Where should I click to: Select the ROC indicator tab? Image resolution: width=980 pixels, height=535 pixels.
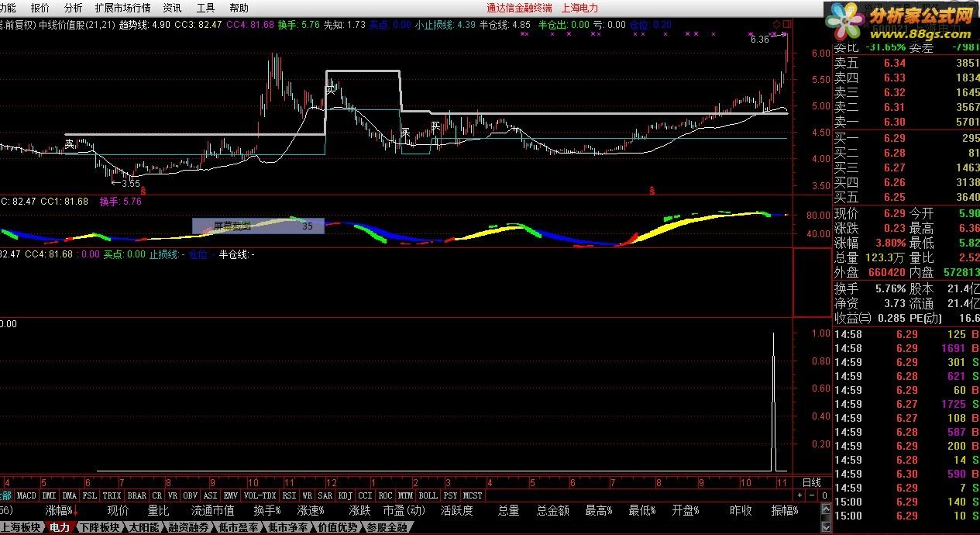coord(385,495)
